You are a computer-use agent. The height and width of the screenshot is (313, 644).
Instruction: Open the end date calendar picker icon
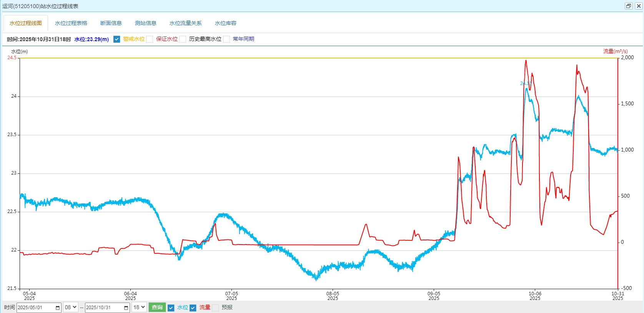126,308
